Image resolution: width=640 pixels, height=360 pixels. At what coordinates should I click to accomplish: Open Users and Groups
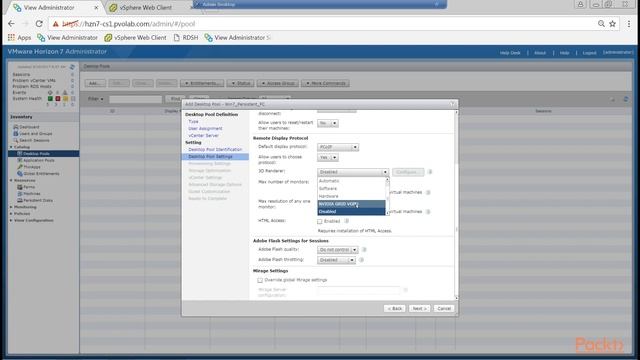pos(33,133)
